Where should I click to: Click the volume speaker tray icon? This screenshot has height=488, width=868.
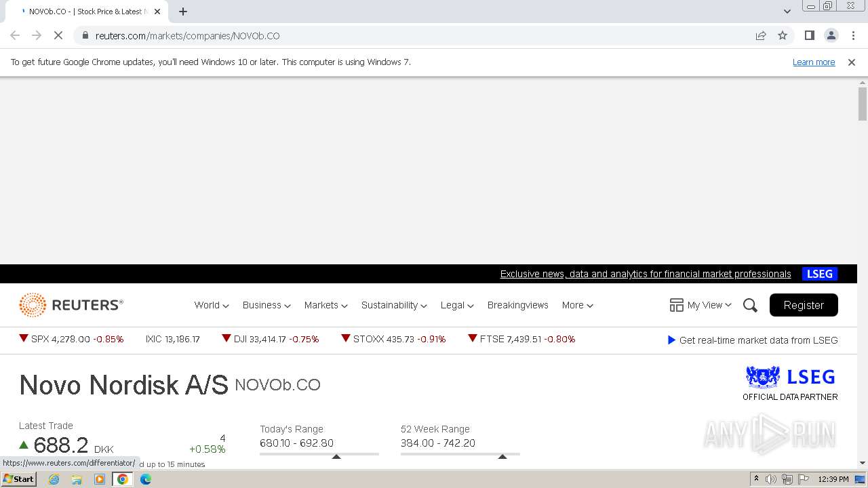[x=771, y=479]
